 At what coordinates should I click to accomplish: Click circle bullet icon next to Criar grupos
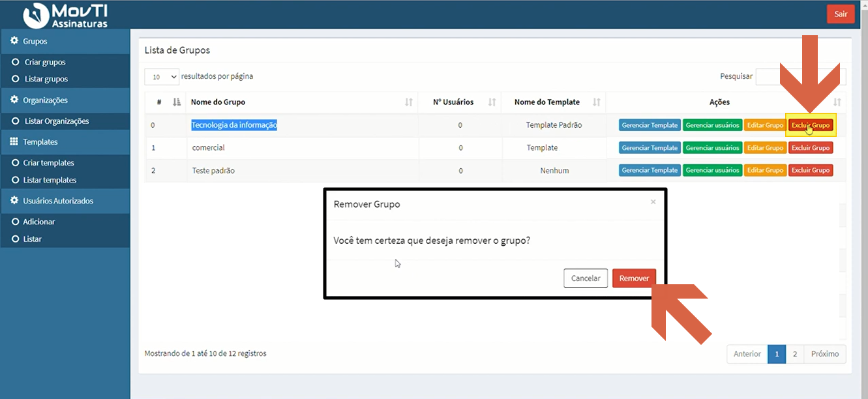(16, 62)
